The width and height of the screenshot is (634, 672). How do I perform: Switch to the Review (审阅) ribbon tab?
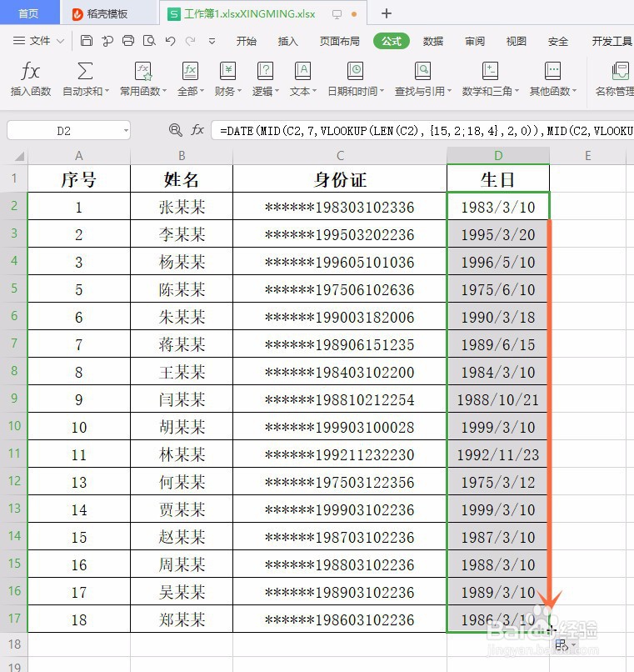point(475,41)
